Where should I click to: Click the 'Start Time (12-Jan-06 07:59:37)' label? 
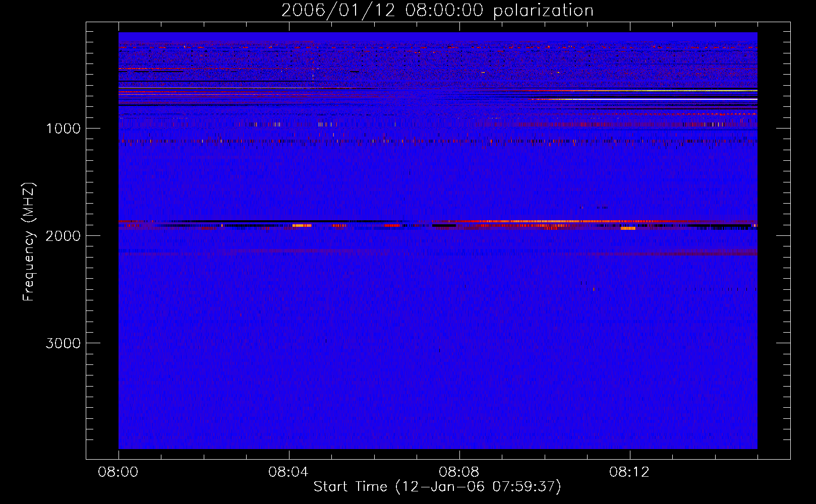tap(437, 487)
